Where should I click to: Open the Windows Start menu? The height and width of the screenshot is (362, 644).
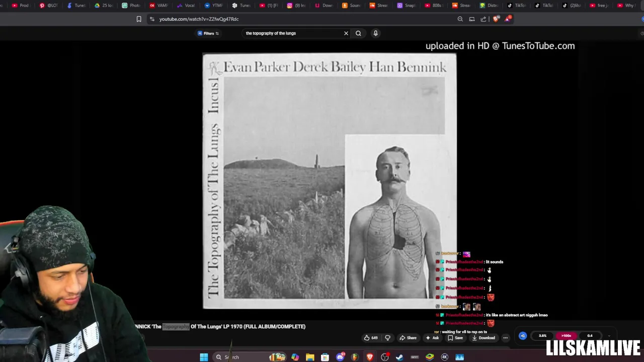tap(204, 357)
